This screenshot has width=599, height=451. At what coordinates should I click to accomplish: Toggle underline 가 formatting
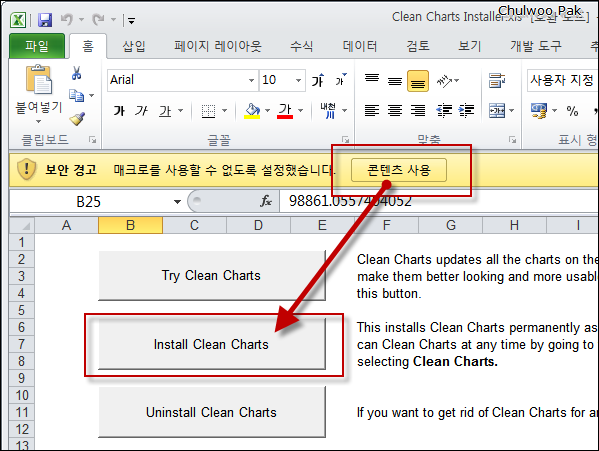pyautogui.click(x=165, y=111)
